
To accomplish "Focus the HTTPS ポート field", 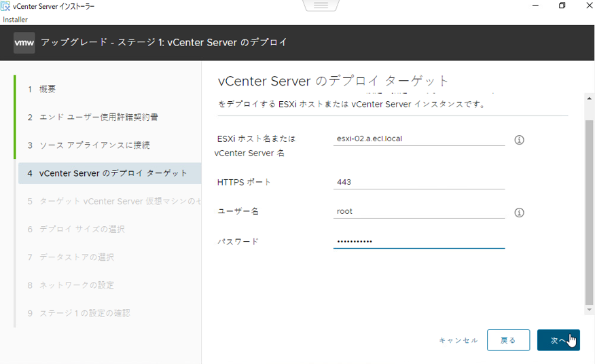I will (418, 182).
